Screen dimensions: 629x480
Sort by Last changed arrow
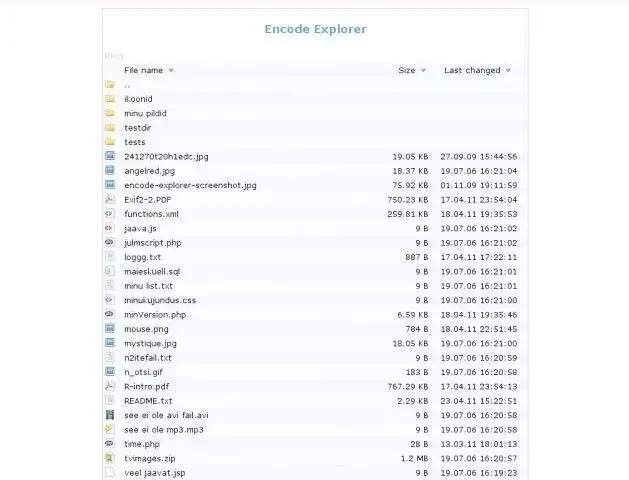point(508,71)
